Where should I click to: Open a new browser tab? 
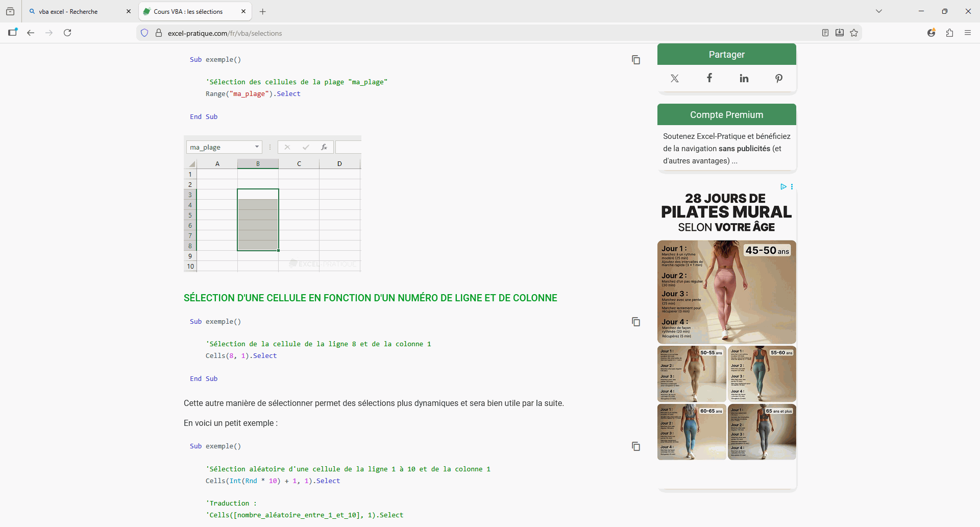pyautogui.click(x=263, y=11)
